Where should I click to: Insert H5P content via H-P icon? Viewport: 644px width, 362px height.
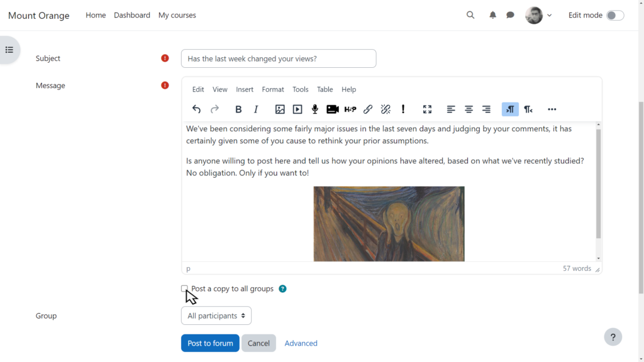pyautogui.click(x=350, y=109)
